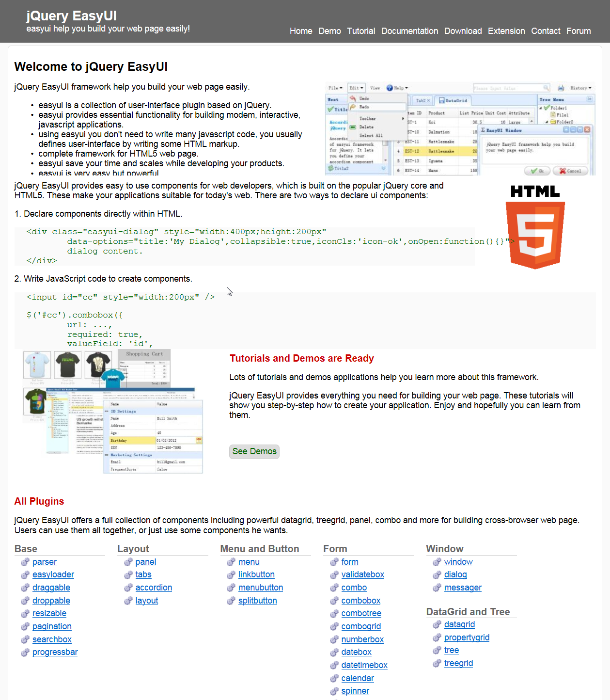The width and height of the screenshot is (610, 700).
Task: Click the plugin icon beside window
Action: click(x=437, y=562)
